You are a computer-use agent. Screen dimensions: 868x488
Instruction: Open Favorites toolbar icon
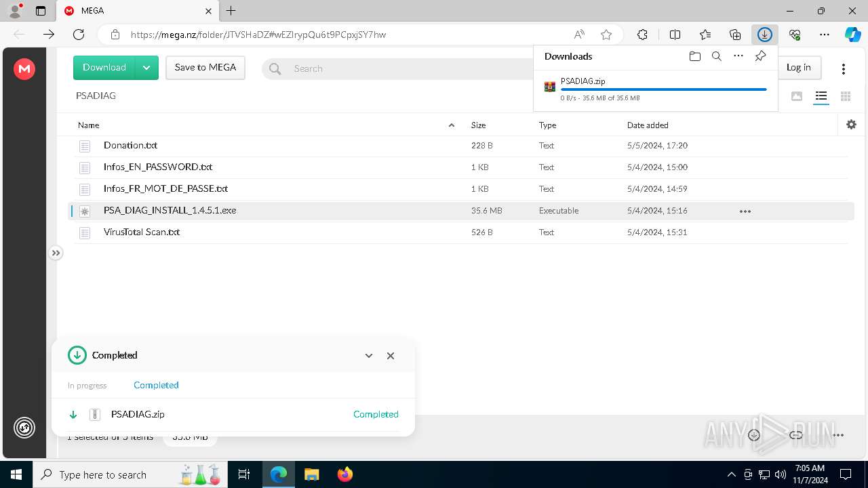pyautogui.click(x=705, y=35)
